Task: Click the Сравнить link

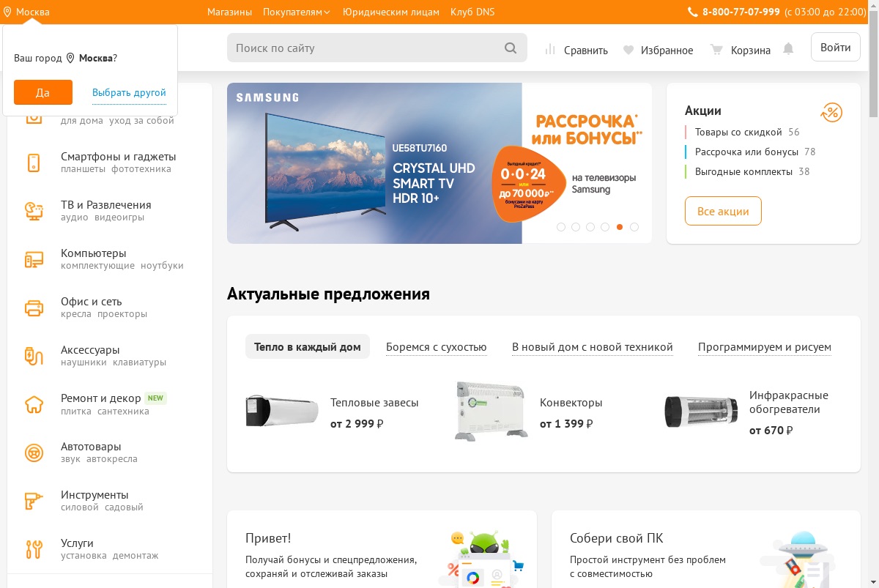Action: point(586,51)
